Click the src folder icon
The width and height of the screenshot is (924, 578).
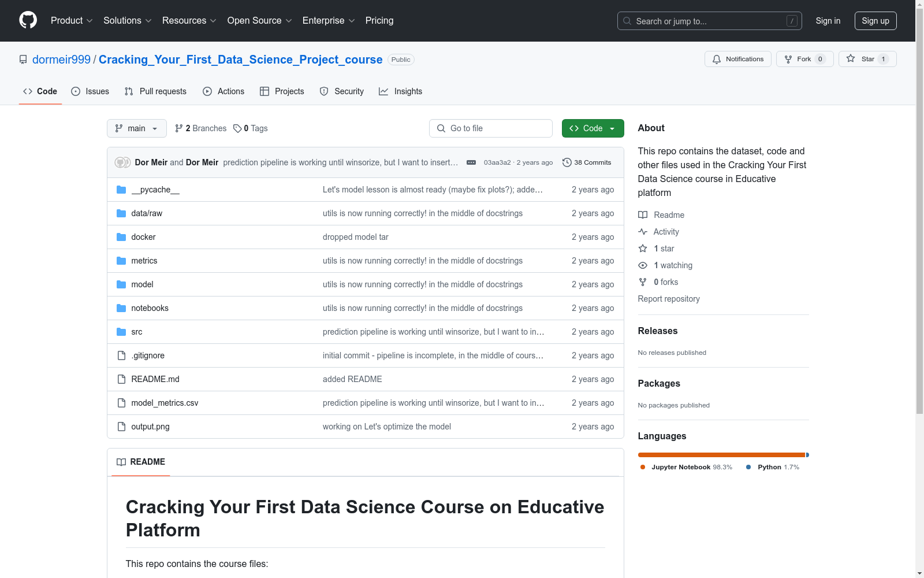(x=121, y=332)
